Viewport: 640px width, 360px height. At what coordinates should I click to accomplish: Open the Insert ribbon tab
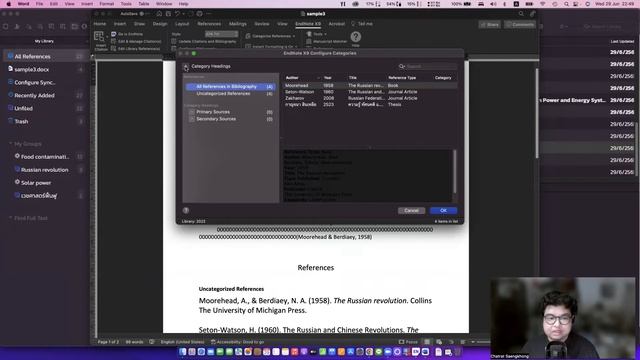coord(120,24)
